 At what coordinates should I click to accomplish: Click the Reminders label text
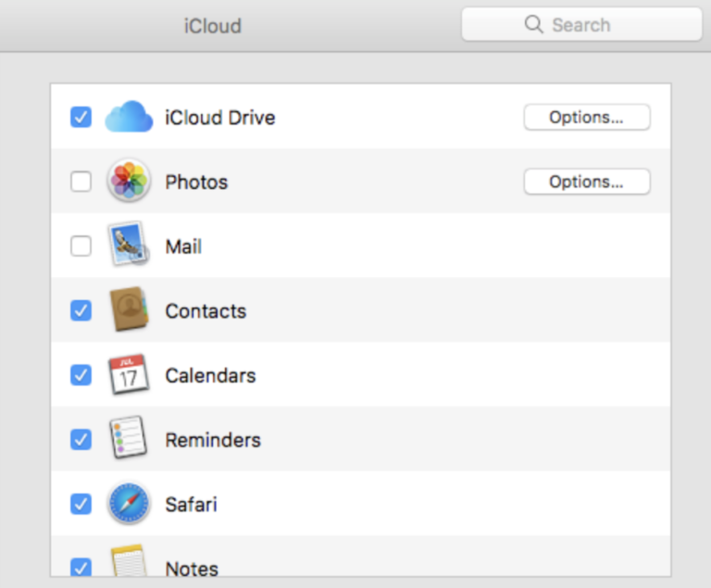(213, 440)
